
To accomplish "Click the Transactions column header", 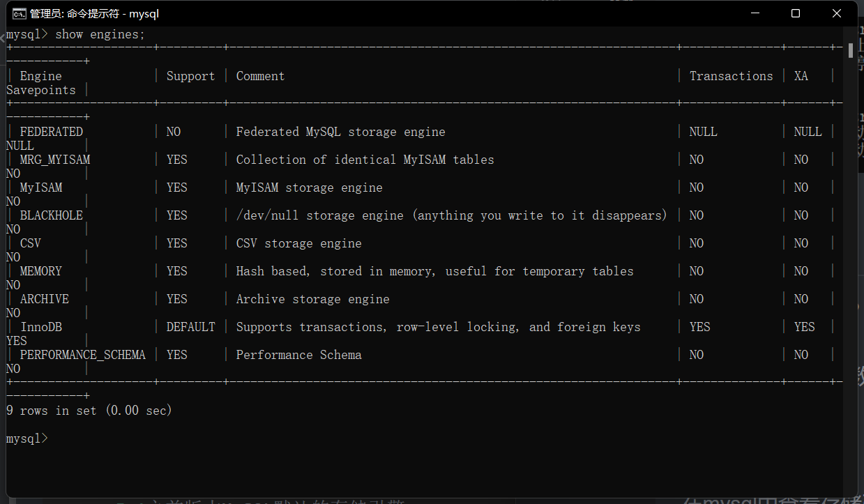I will pos(731,76).
